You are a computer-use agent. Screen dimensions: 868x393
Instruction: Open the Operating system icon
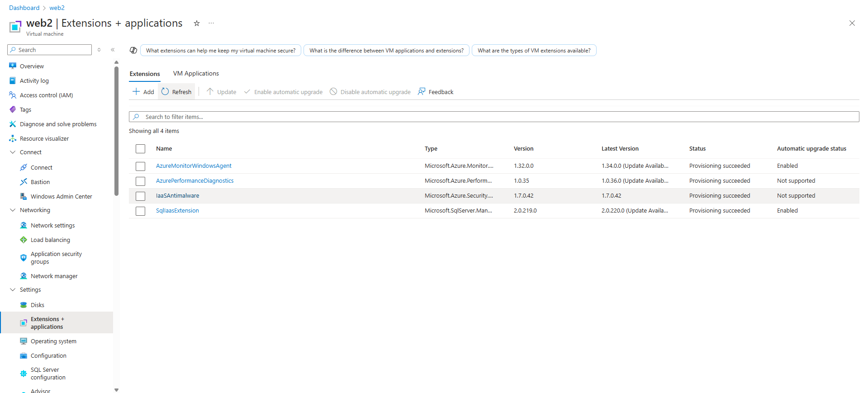point(24,341)
